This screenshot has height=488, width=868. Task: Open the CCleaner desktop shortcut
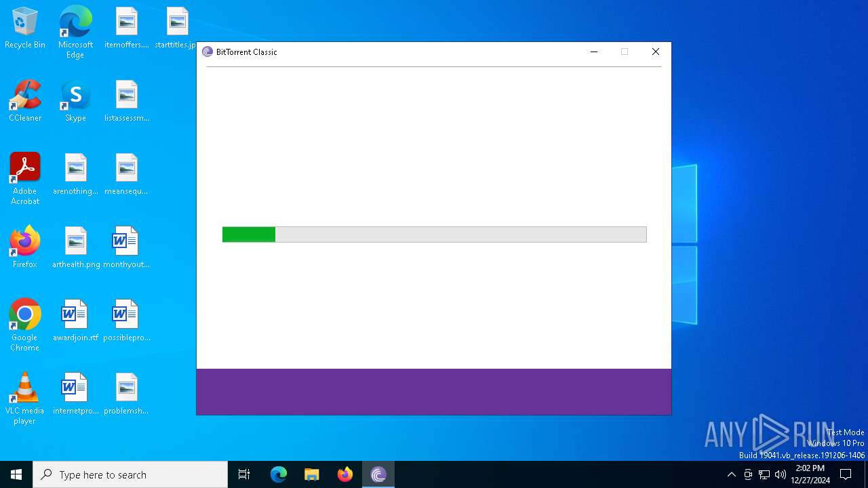(25, 101)
